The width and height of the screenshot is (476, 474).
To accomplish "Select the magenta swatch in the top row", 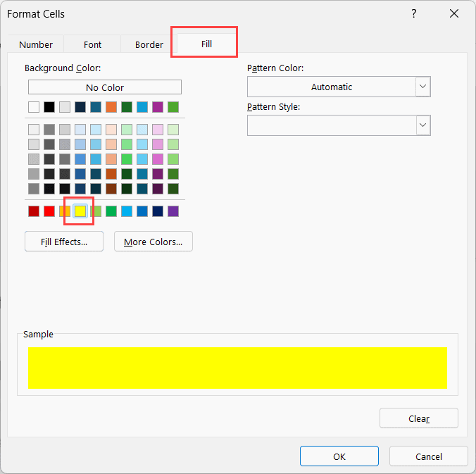I will 158,107.
